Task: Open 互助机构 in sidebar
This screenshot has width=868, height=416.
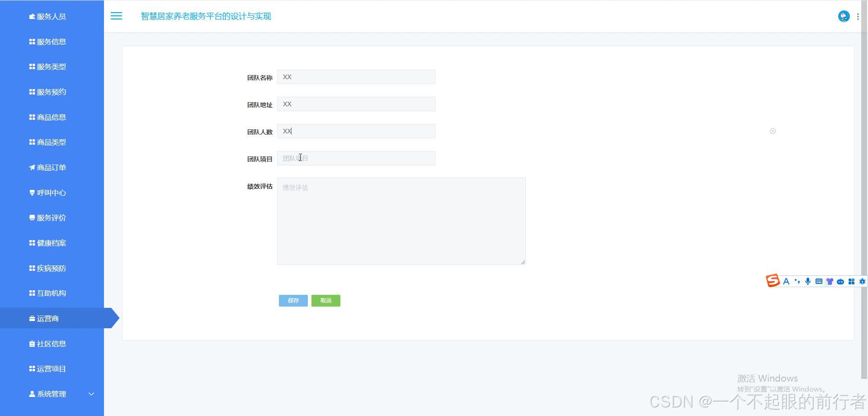Action: pyautogui.click(x=52, y=293)
